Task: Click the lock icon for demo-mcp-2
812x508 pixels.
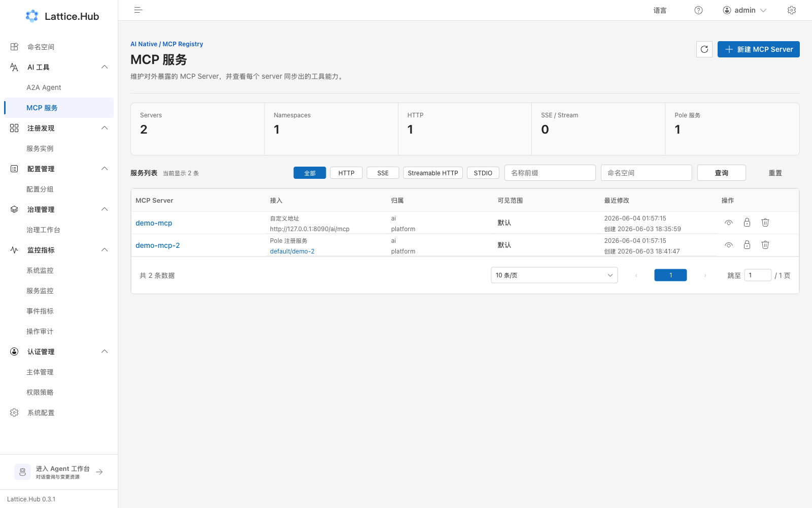Action: coord(747,245)
